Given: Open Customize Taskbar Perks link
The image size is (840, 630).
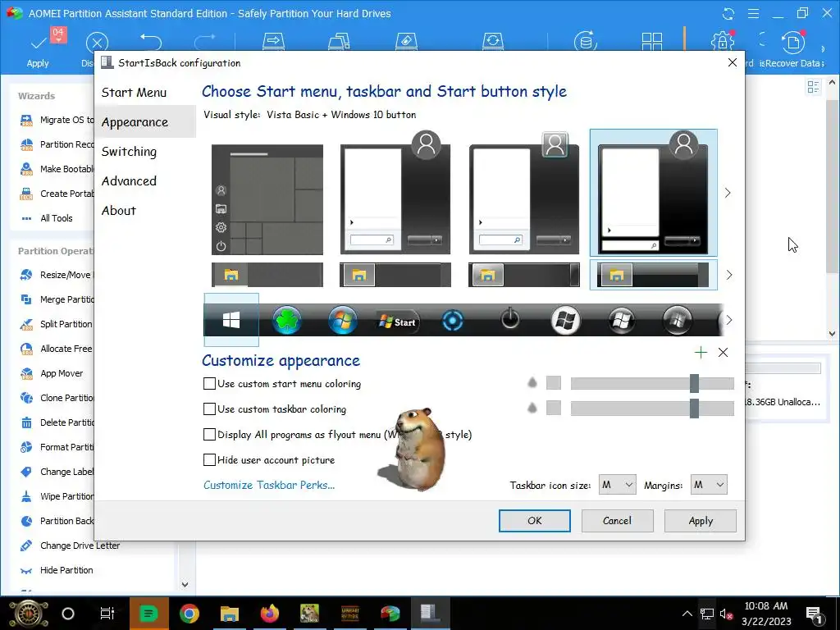Looking at the screenshot, I should pyautogui.click(x=269, y=486).
